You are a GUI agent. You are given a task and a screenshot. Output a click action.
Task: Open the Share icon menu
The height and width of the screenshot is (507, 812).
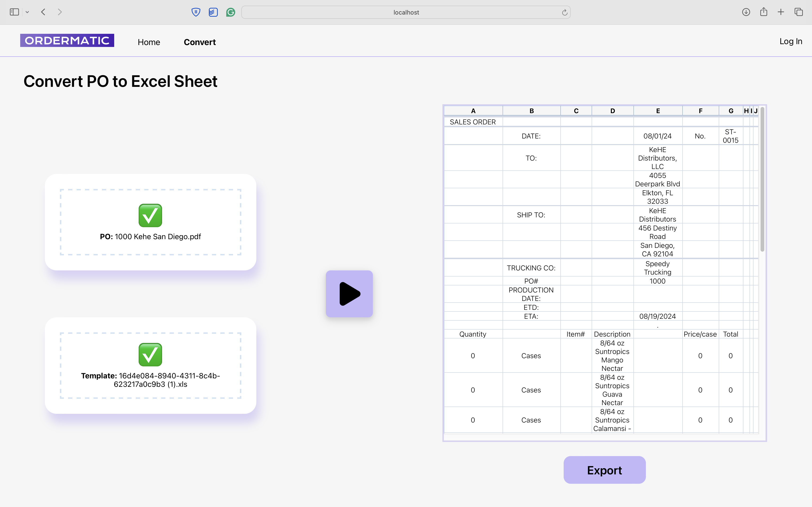click(x=764, y=12)
